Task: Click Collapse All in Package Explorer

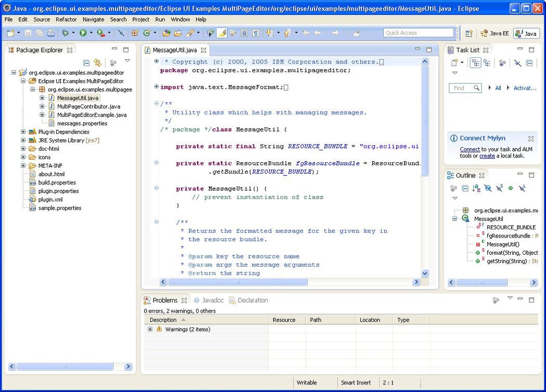Action: [86, 63]
